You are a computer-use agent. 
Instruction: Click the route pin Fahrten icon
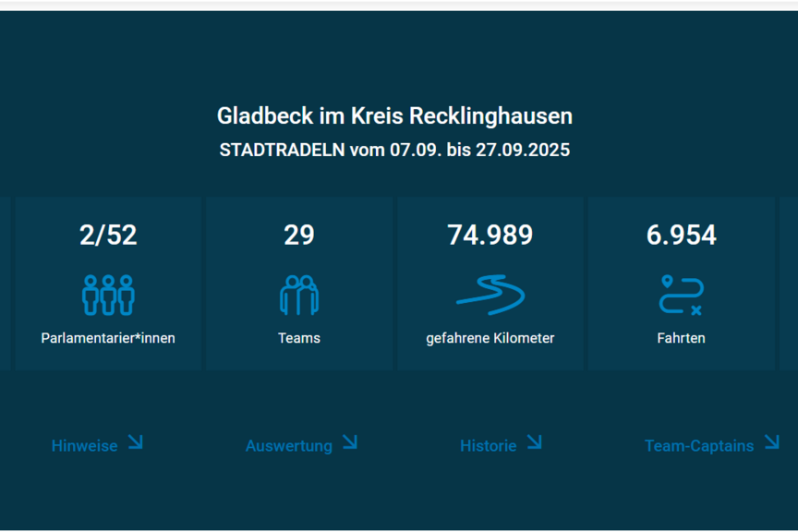pos(682,295)
